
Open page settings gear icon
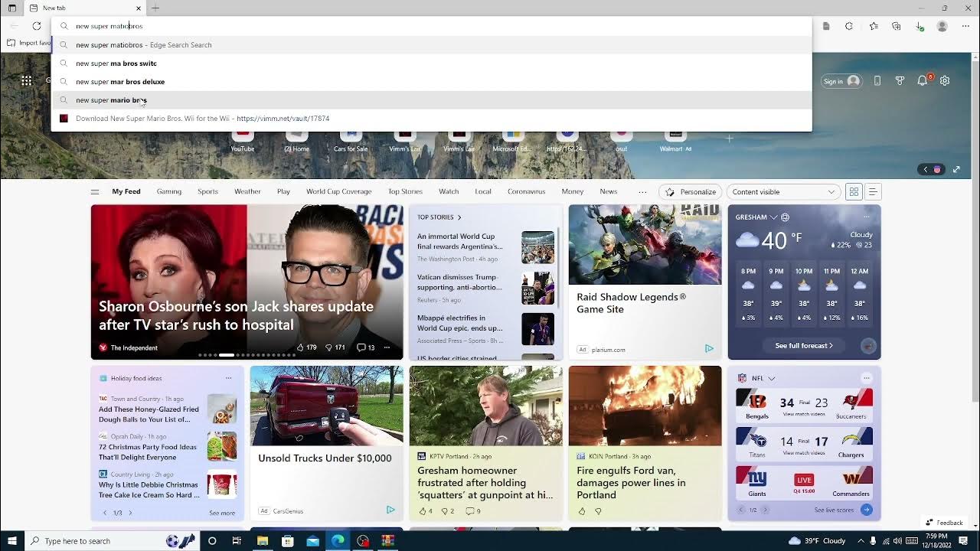945,81
